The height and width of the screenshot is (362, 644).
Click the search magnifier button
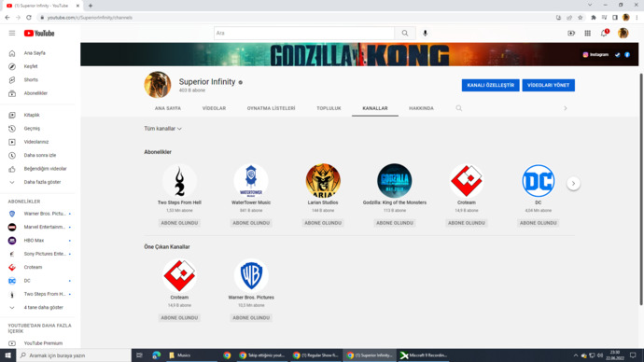coord(405,34)
